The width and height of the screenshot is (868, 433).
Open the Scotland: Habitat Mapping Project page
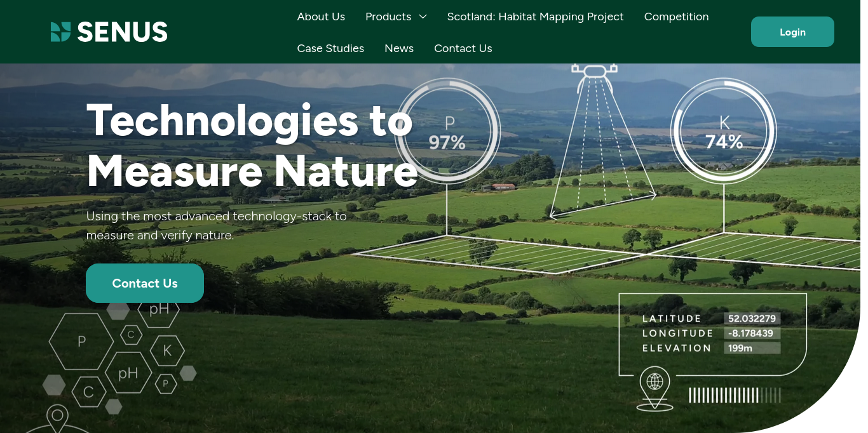pyautogui.click(x=535, y=17)
